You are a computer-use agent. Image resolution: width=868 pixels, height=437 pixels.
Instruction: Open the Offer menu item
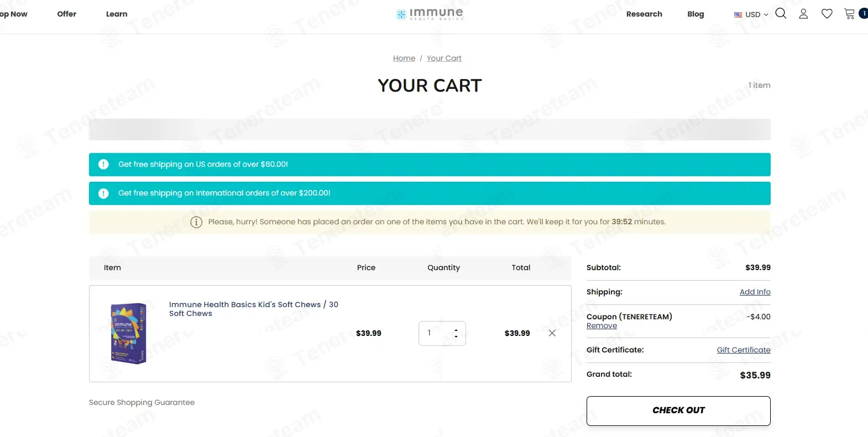pyautogui.click(x=67, y=14)
